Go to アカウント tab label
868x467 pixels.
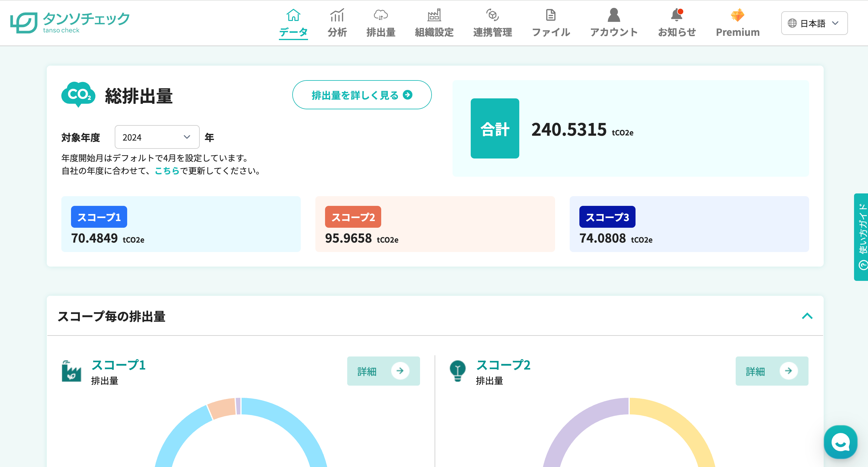pos(614,32)
